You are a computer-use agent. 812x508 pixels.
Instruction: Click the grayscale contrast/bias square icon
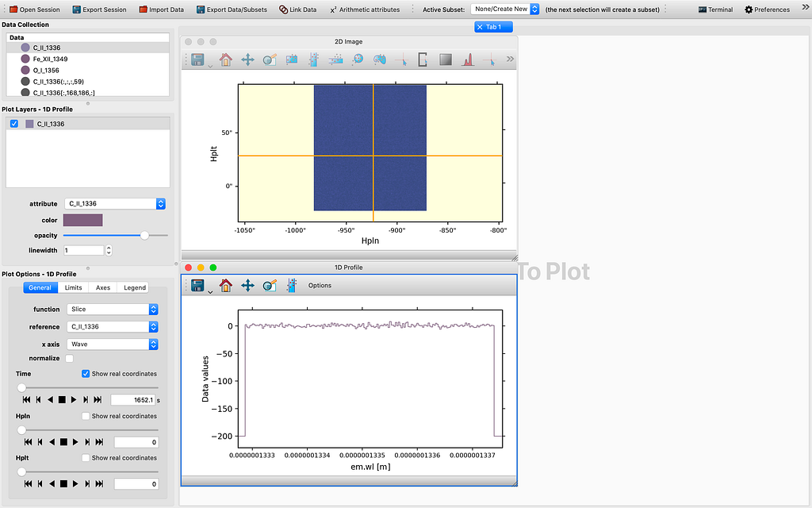[446, 60]
